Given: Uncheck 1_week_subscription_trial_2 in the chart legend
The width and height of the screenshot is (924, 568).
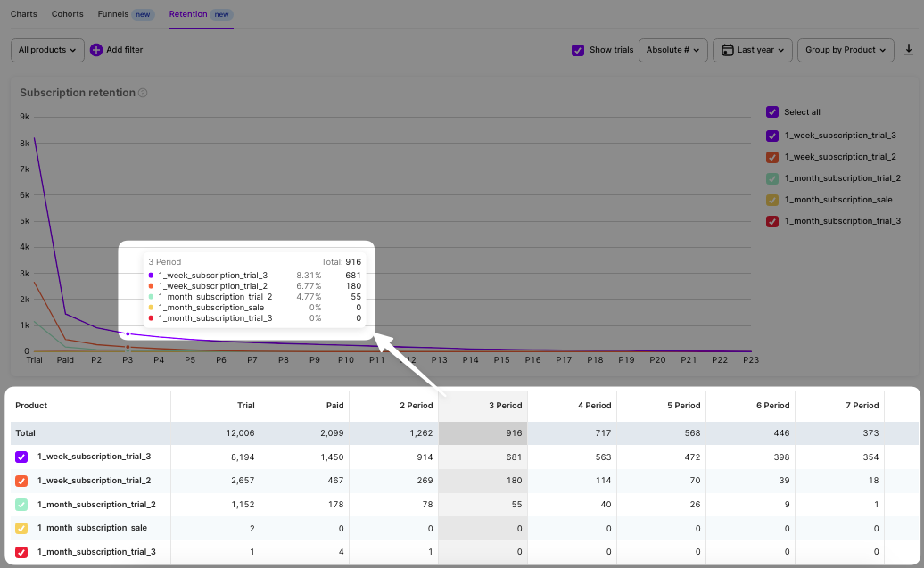Looking at the screenshot, I should [772, 157].
